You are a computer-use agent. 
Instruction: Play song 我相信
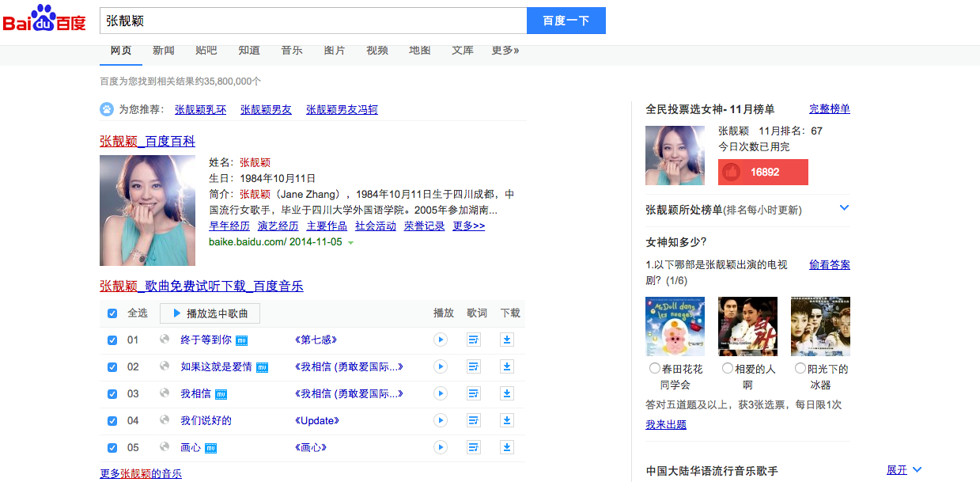click(x=441, y=393)
